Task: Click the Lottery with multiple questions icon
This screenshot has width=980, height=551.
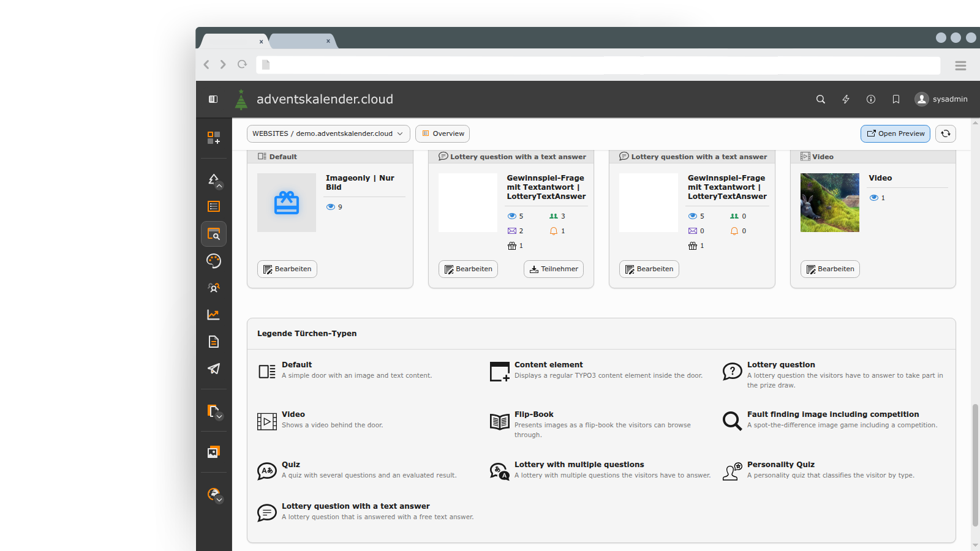Action: click(500, 471)
